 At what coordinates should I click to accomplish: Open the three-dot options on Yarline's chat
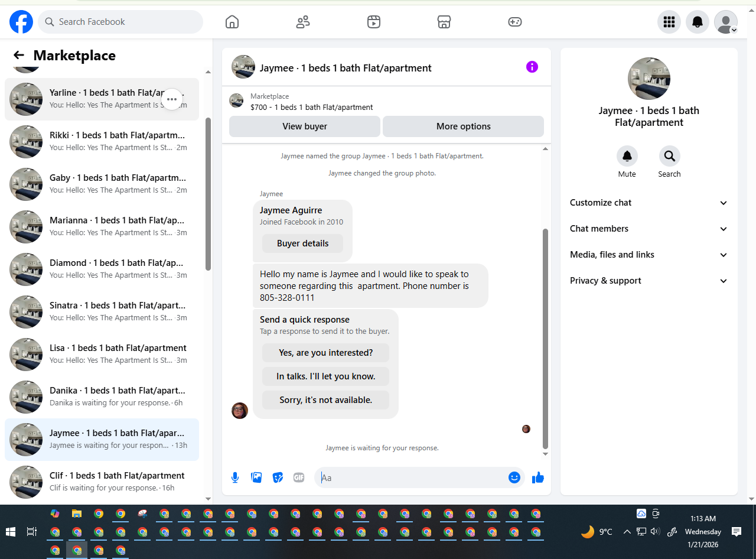pyautogui.click(x=172, y=99)
